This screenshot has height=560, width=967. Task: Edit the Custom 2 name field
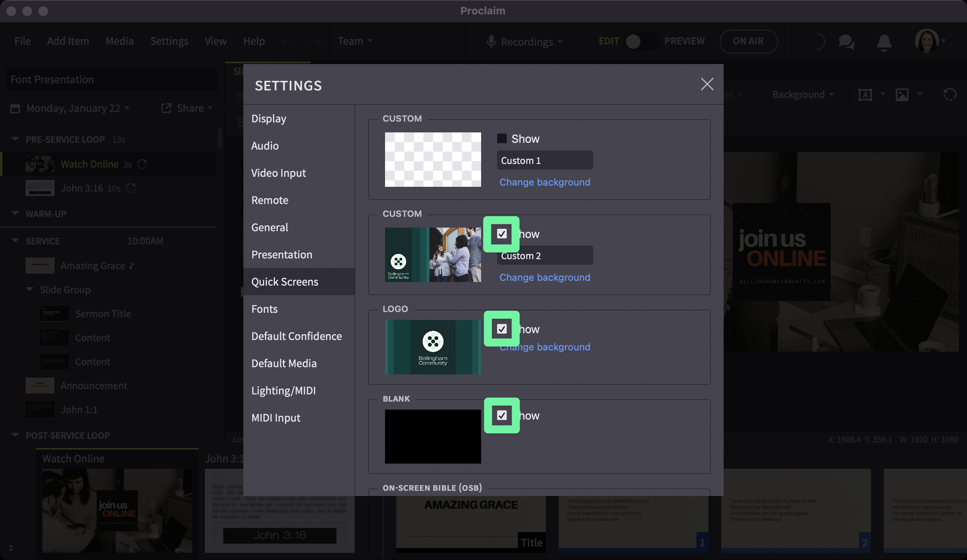click(545, 255)
